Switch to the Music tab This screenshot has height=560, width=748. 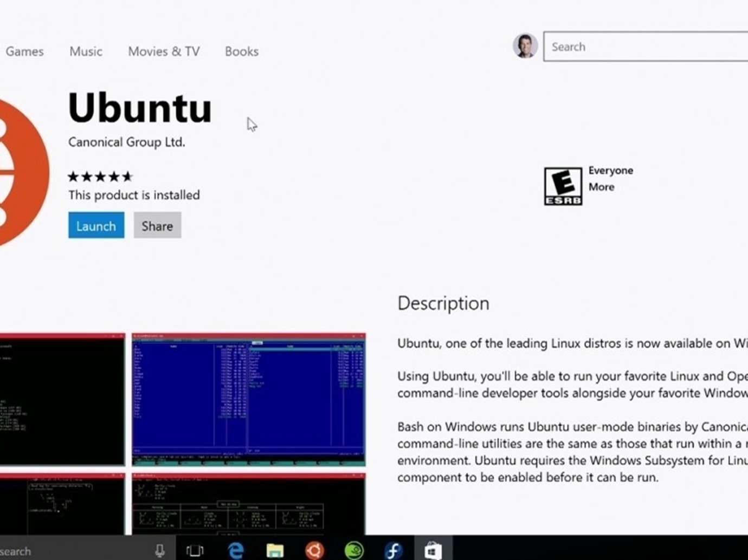[86, 51]
